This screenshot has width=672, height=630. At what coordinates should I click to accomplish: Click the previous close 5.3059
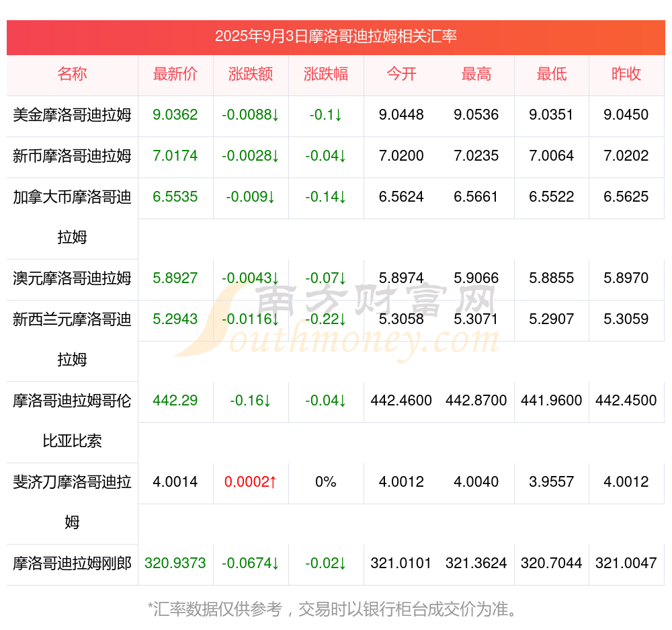point(626,319)
